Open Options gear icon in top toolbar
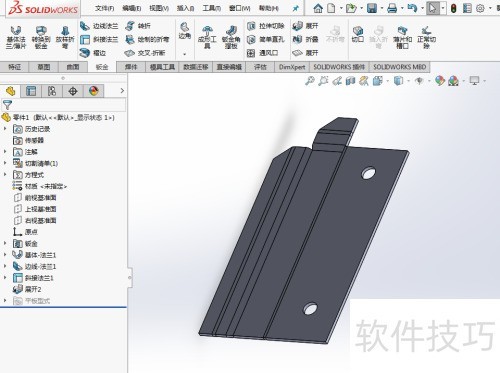The height and width of the screenshot is (373, 500). [480, 8]
